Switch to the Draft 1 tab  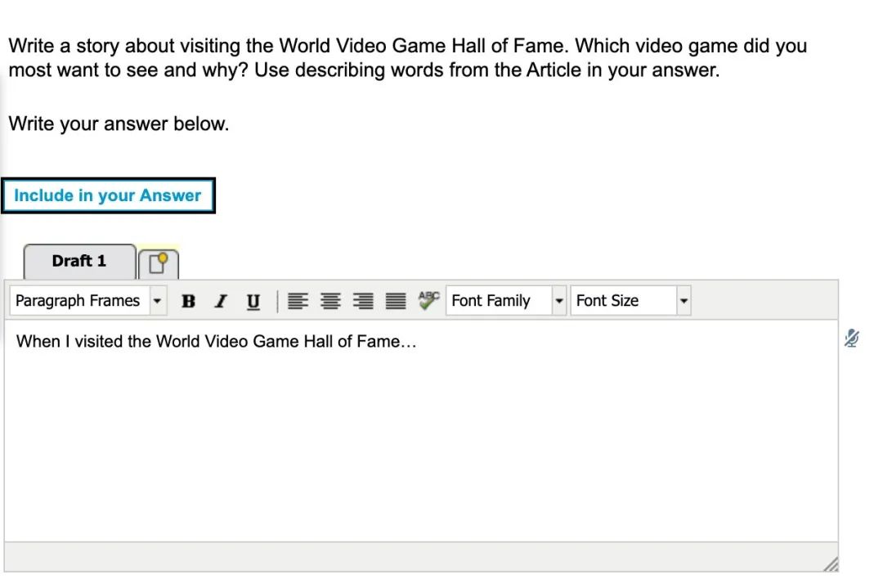pos(79,262)
